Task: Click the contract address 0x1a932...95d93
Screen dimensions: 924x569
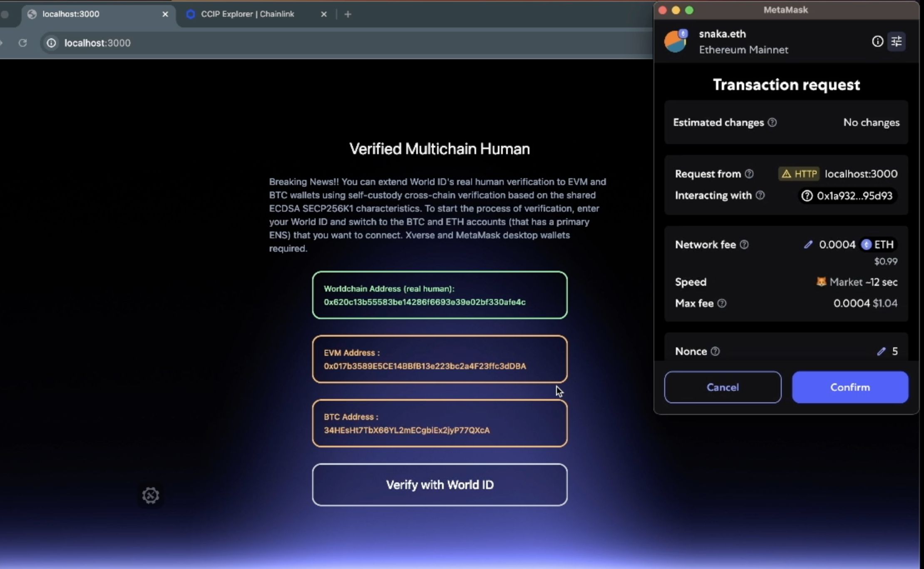Action: click(x=848, y=196)
